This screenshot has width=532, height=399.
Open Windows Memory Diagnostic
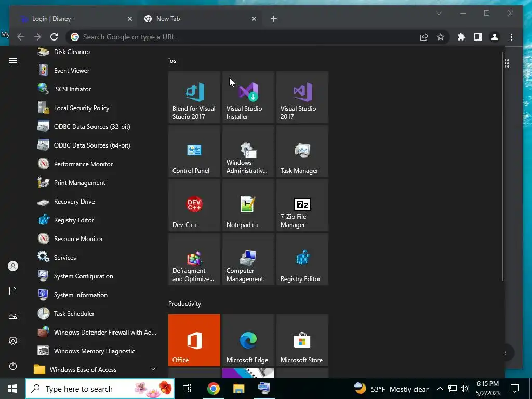coord(95,351)
